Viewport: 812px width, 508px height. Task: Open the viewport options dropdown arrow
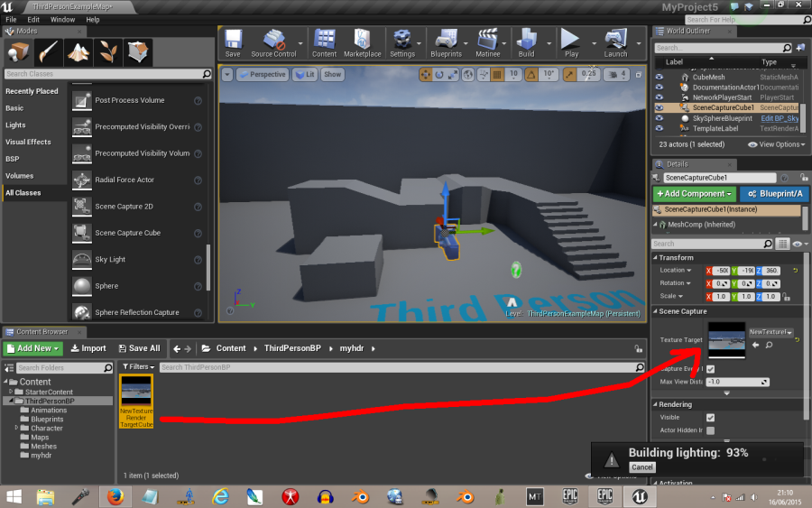tap(227, 75)
